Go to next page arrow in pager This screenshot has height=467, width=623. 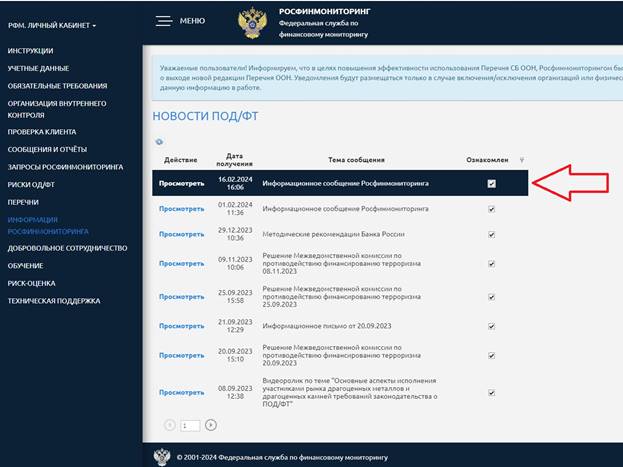pos(211,425)
